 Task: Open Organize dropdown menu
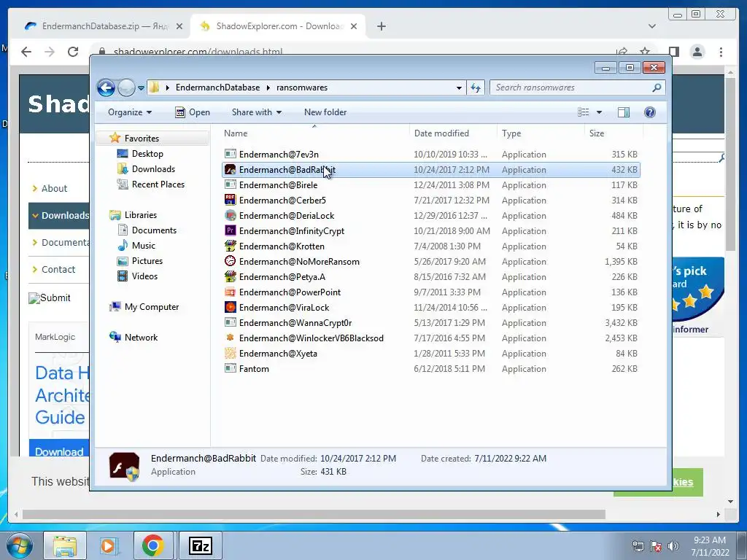(130, 112)
